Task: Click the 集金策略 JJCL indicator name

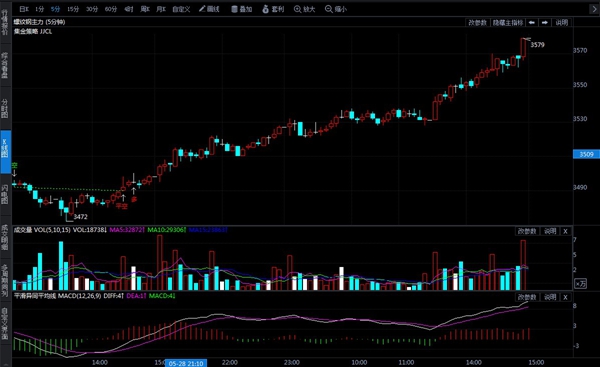Action: coord(33,31)
